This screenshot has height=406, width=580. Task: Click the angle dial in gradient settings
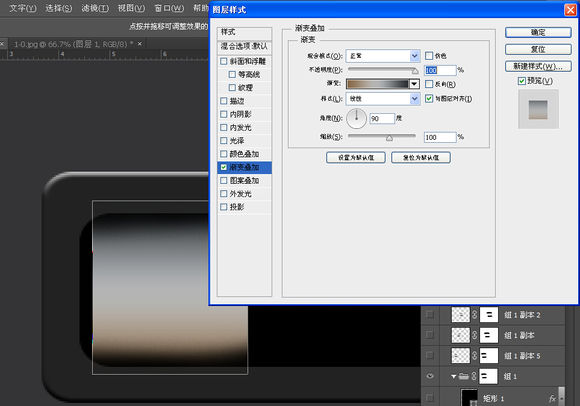357,118
